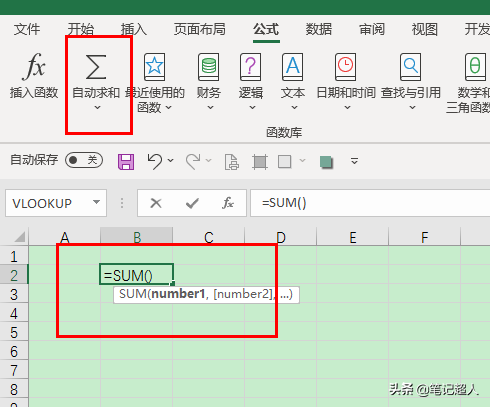This screenshot has height=407, width=490.
Task: Switch to the 开始 (Home) tab
Action: (x=81, y=29)
